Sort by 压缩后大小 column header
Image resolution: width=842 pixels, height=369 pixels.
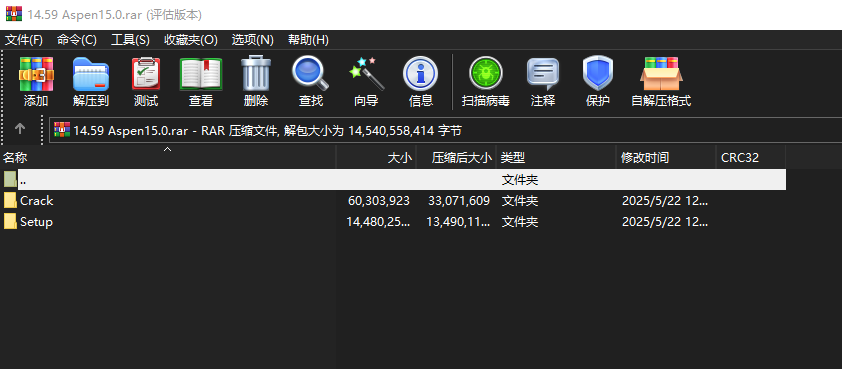pos(456,157)
